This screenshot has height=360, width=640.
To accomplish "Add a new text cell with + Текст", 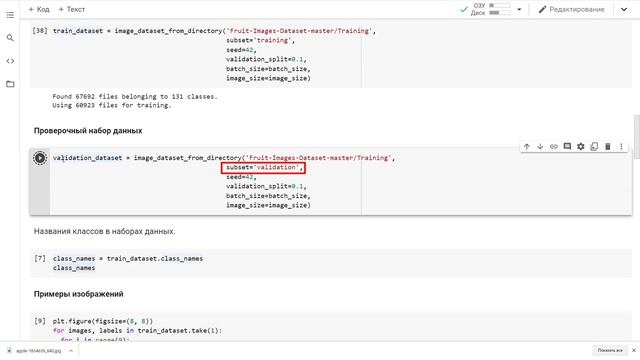I will click(x=71, y=9).
